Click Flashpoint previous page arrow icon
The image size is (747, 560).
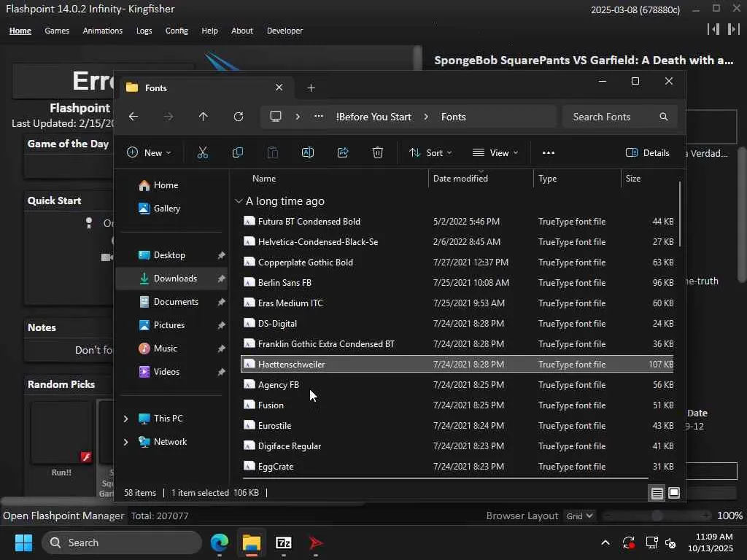713,29
